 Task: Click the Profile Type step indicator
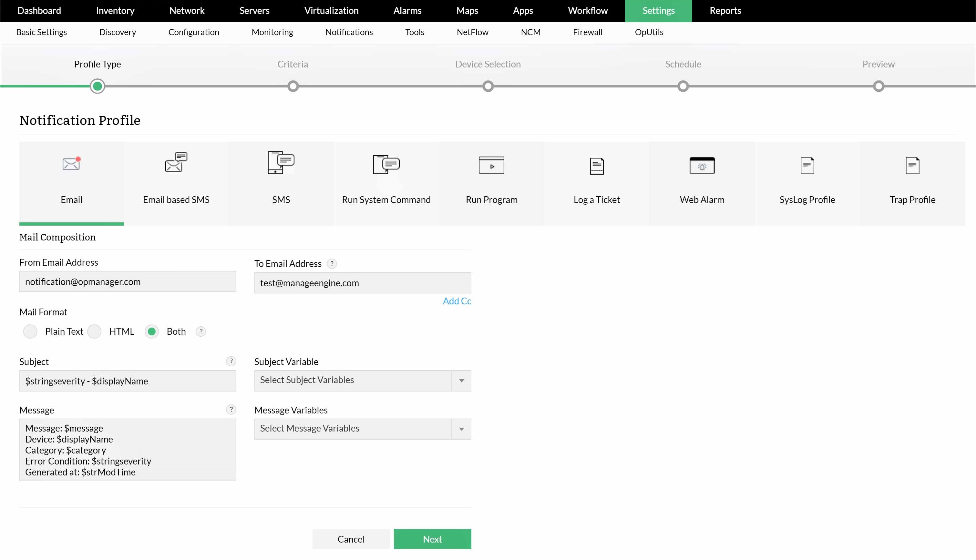coord(97,85)
